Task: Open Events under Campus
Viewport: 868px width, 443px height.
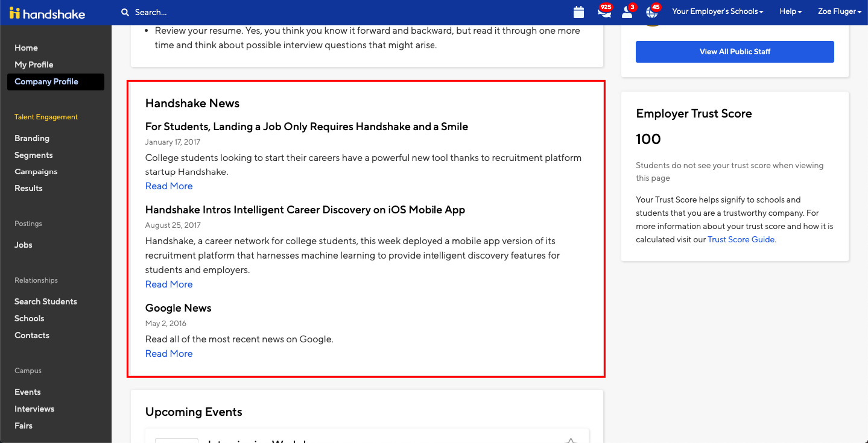Action: (28, 392)
